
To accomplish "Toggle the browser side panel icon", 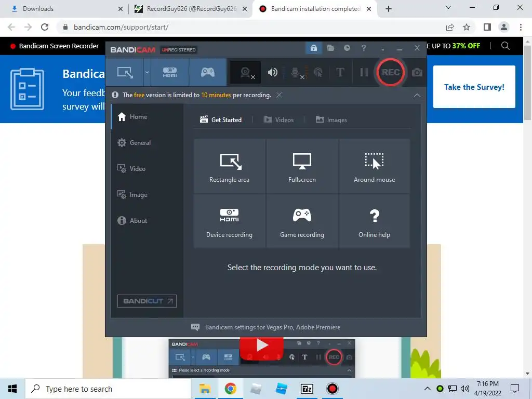I will point(487,27).
